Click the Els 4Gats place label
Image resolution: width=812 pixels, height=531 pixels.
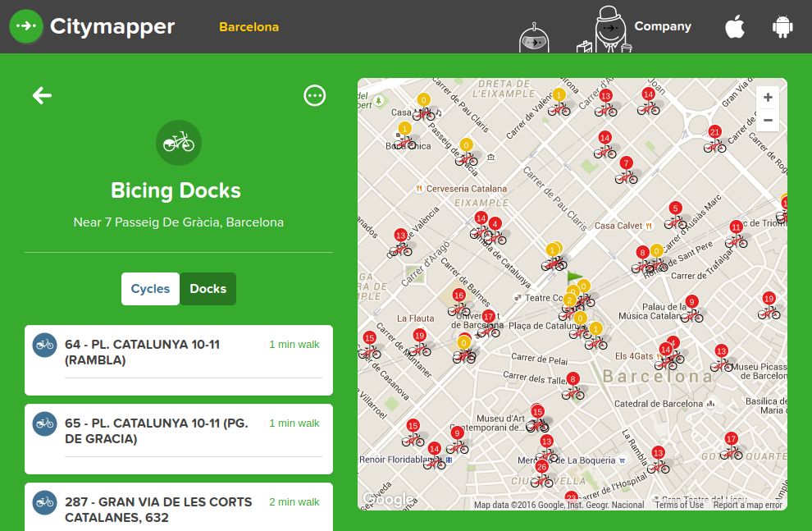click(634, 356)
